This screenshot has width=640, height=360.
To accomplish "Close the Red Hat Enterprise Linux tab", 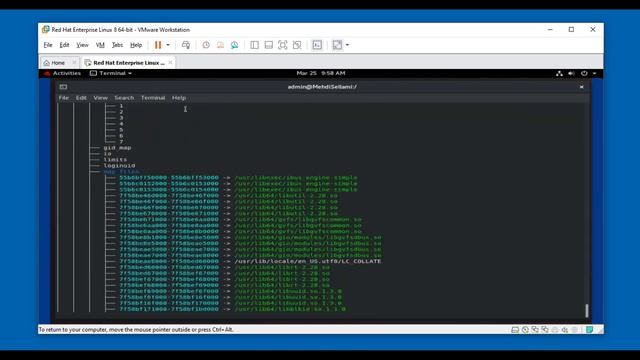I will coord(170,62).
